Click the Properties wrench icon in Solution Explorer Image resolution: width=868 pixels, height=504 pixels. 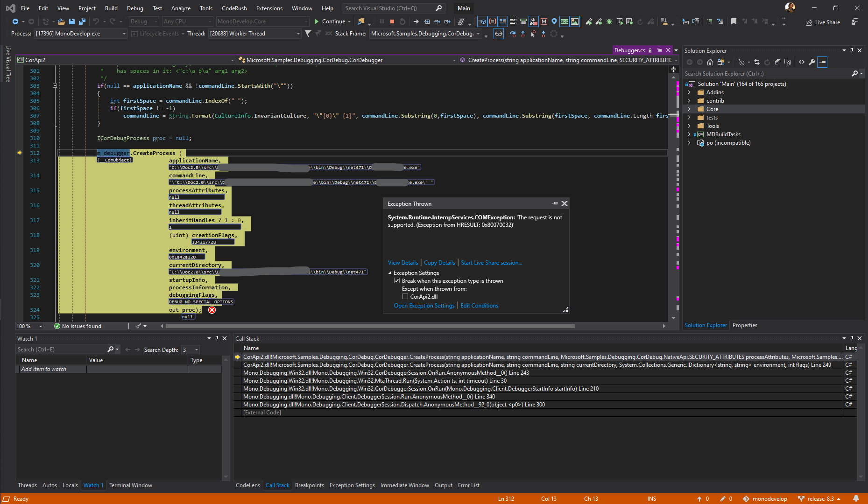point(812,62)
